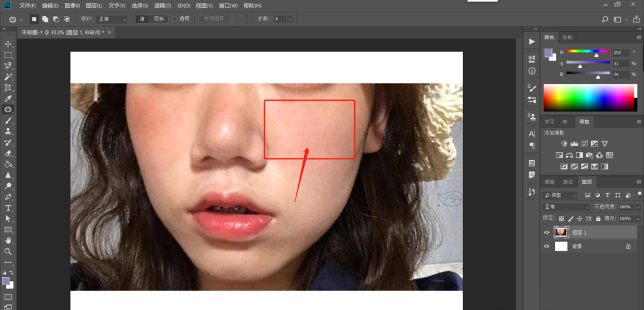
Task: Open the 滤镜(T) menu
Action: click(164, 5)
